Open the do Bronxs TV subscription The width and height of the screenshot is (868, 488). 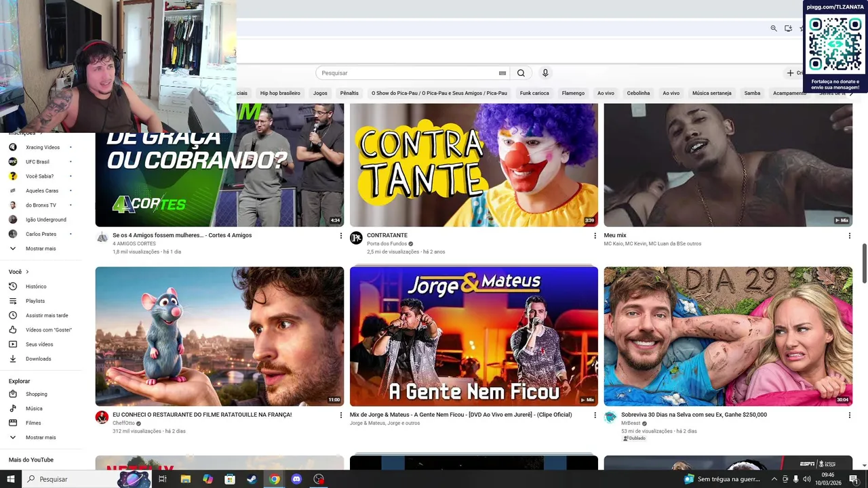(x=41, y=205)
